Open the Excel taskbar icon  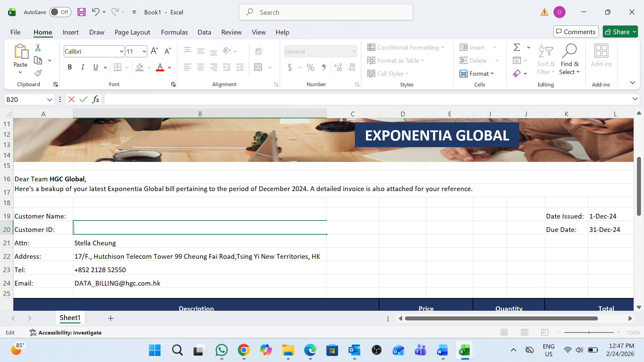[465, 351]
